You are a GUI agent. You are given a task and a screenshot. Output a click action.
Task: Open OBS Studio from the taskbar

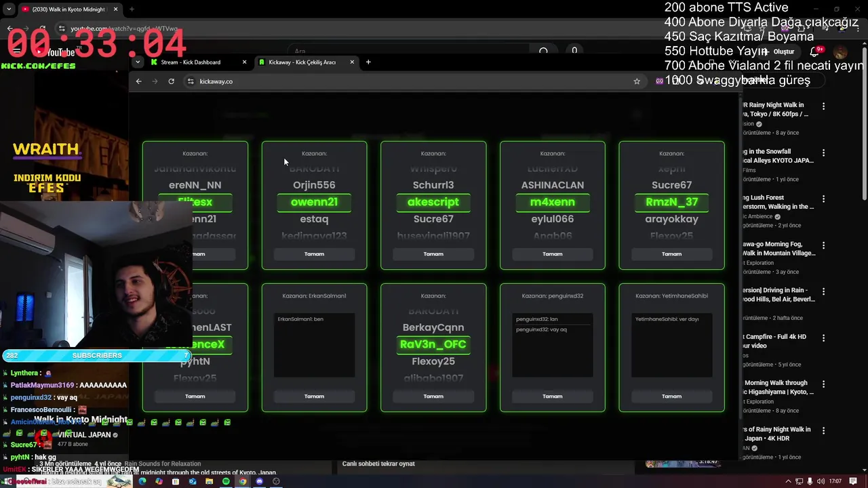[276, 481]
